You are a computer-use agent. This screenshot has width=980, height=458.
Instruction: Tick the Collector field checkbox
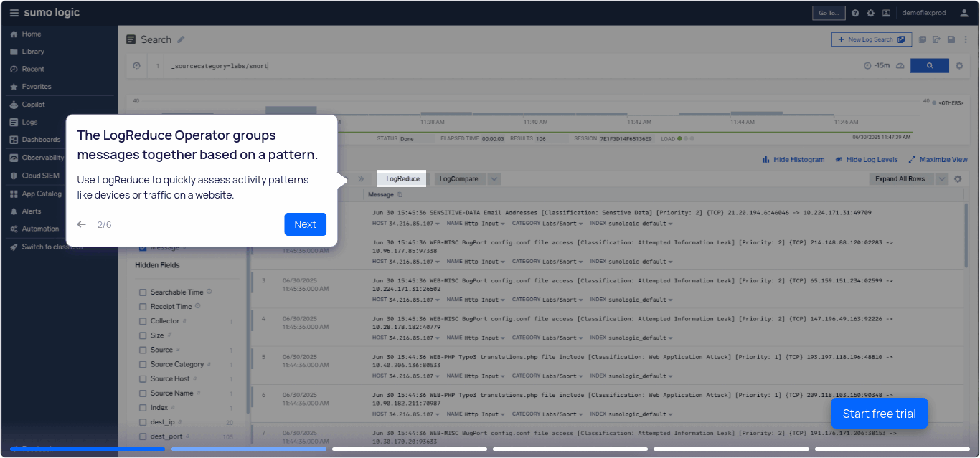(x=143, y=321)
